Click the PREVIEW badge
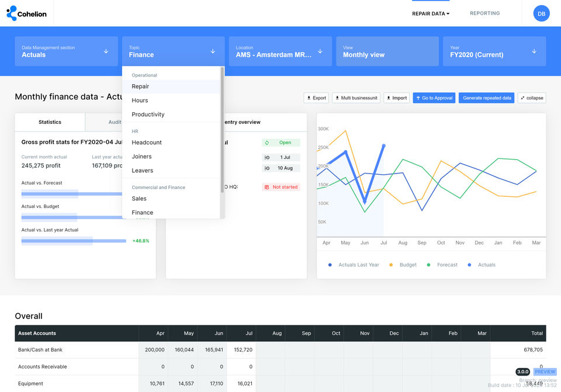Viewport: 561px width, 392px height. pyautogui.click(x=545, y=372)
